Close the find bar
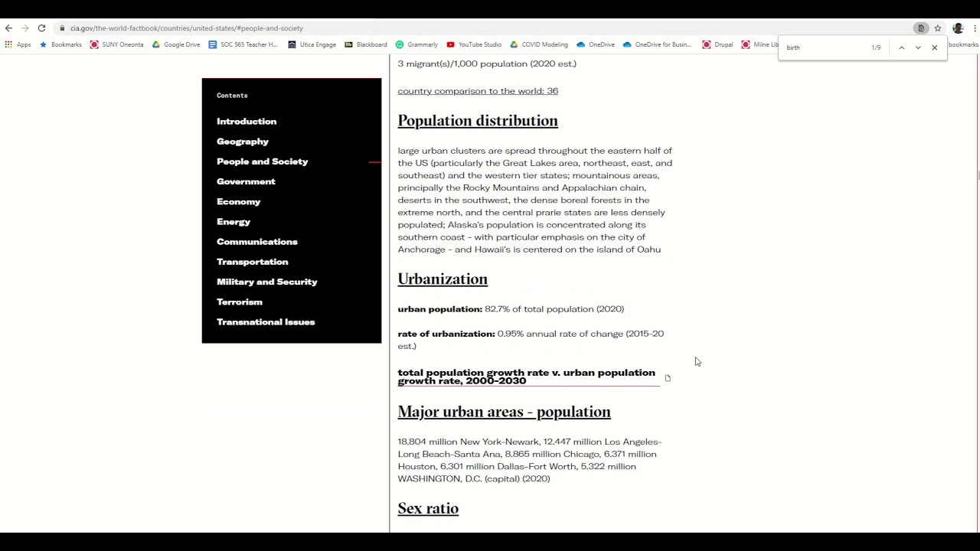Image resolution: width=980 pixels, height=551 pixels. (x=934, y=47)
